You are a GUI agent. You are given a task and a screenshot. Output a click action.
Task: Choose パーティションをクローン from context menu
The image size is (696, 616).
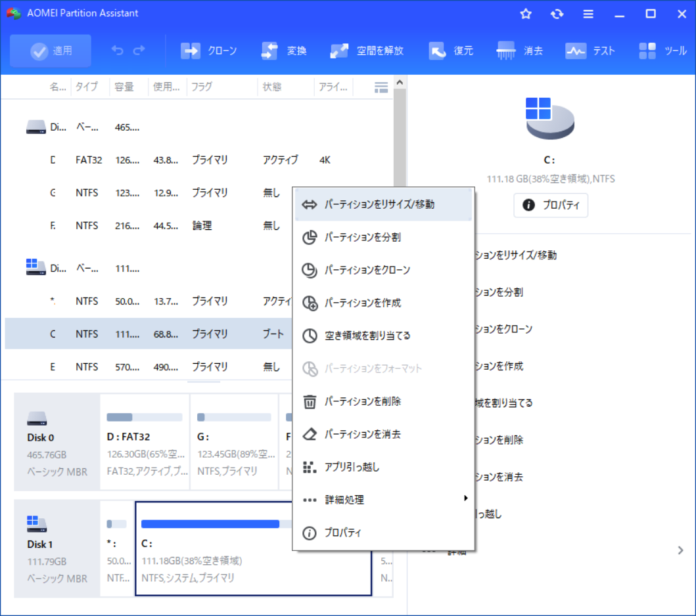click(384, 270)
